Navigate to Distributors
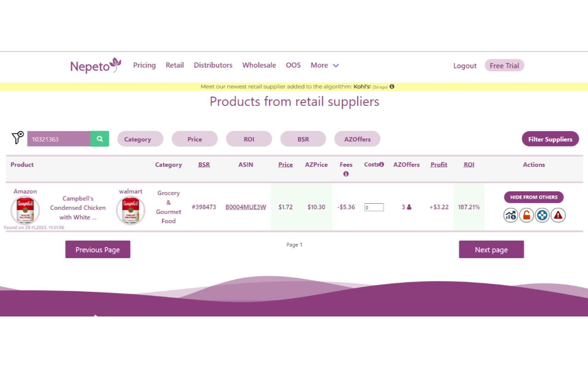This screenshot has height=368, width=588. coord(213,65)
